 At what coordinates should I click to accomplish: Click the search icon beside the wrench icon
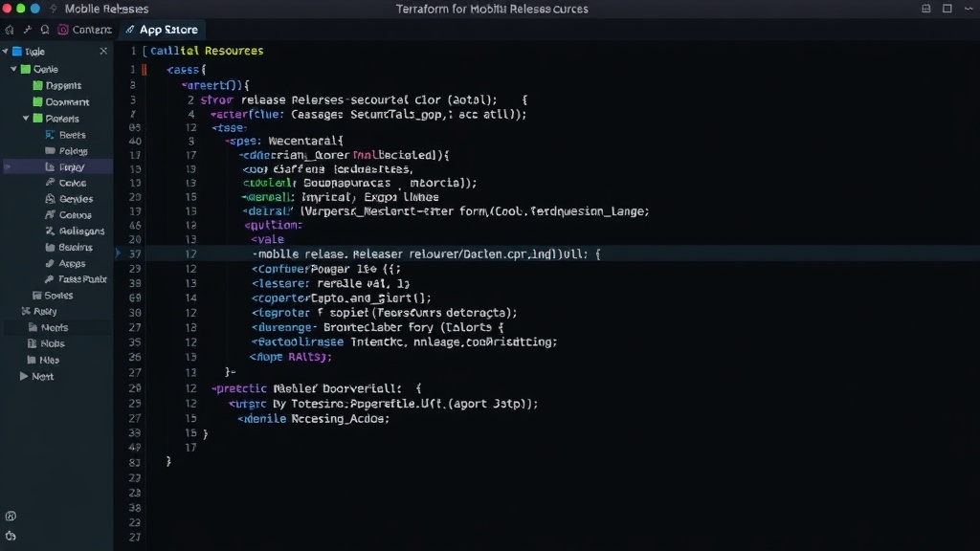coord(45,30)
